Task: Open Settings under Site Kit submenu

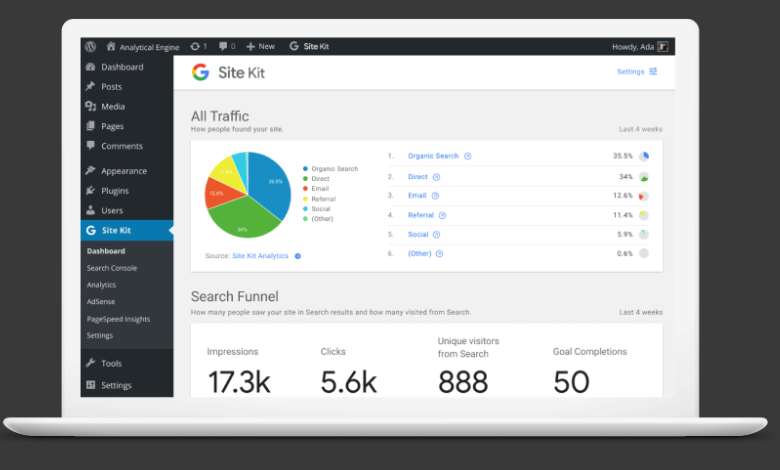Action: (x=99, y=335)
